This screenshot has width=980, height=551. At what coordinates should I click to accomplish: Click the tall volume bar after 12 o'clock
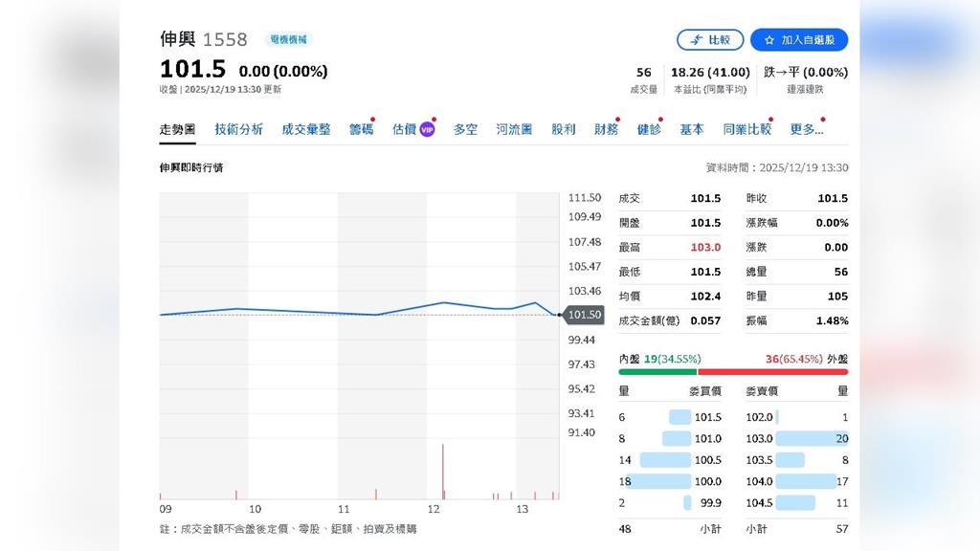(443, 471)
